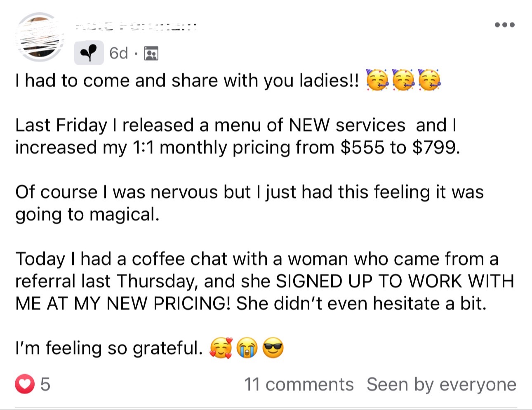532x410 pixels.
Task: Click the sunglasses face emoji
Action: pyautogui.click(x=273, y=348)
